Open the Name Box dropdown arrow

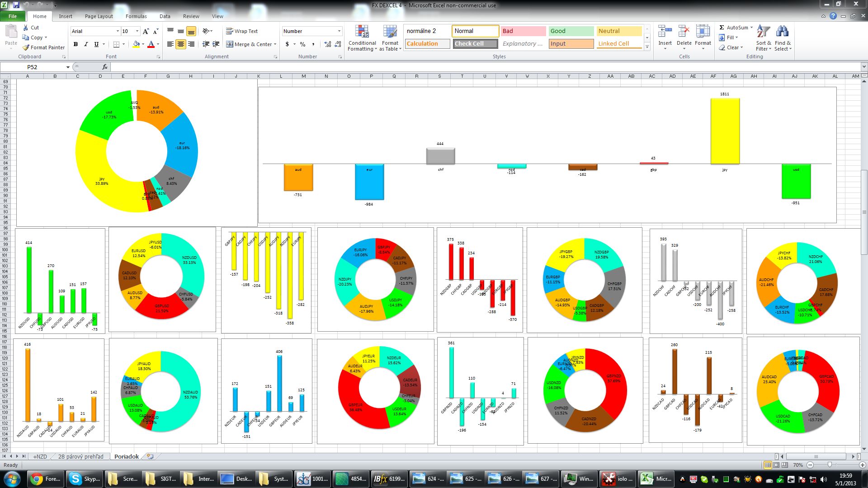point(68,67)
